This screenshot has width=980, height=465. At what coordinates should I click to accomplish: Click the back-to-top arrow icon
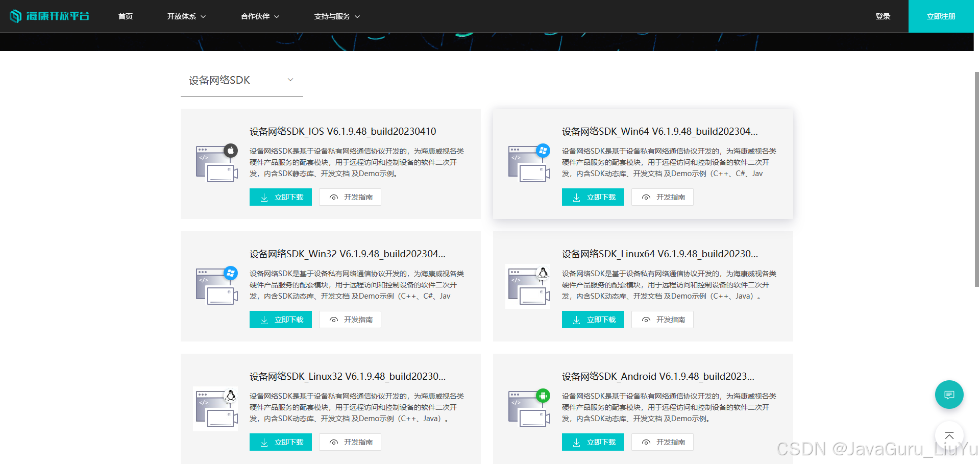click(x=949, y=435)
